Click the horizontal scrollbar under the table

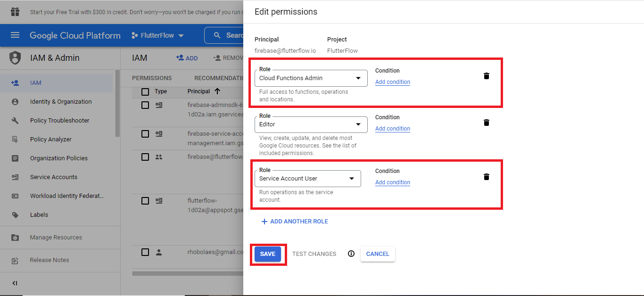[x=188, y=273]
